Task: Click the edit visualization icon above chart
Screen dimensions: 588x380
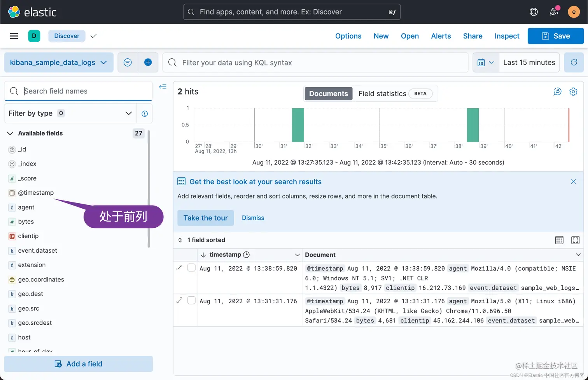Action: point(557,91)
